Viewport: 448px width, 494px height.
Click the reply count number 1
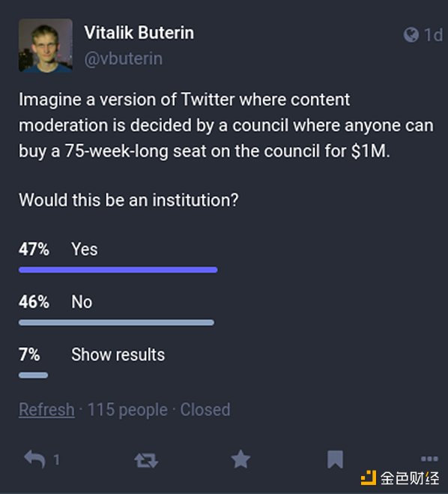56,460
